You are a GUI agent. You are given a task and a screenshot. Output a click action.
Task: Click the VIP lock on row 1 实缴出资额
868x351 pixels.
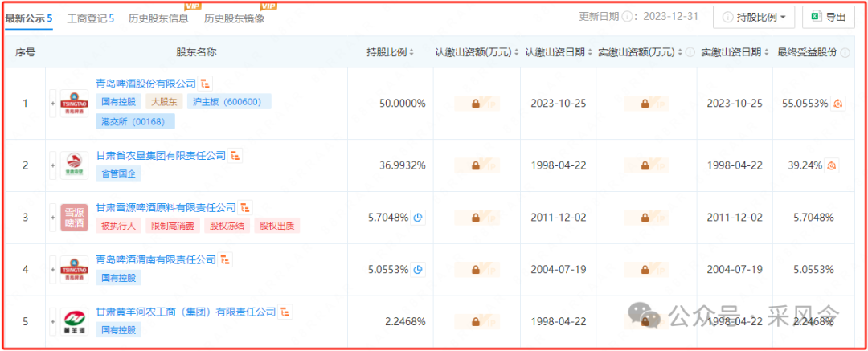(x=645, y=104)
